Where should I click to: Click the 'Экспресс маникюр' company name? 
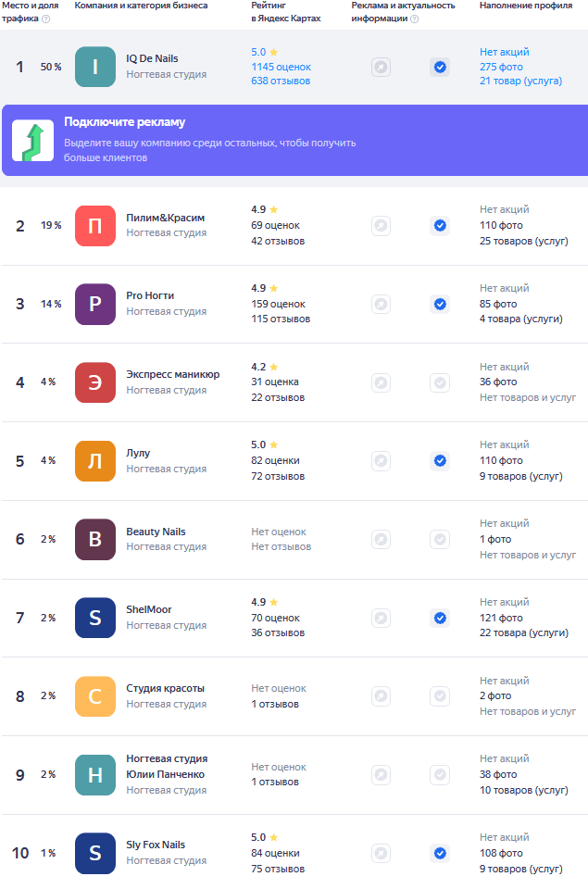tap(173, 374)
